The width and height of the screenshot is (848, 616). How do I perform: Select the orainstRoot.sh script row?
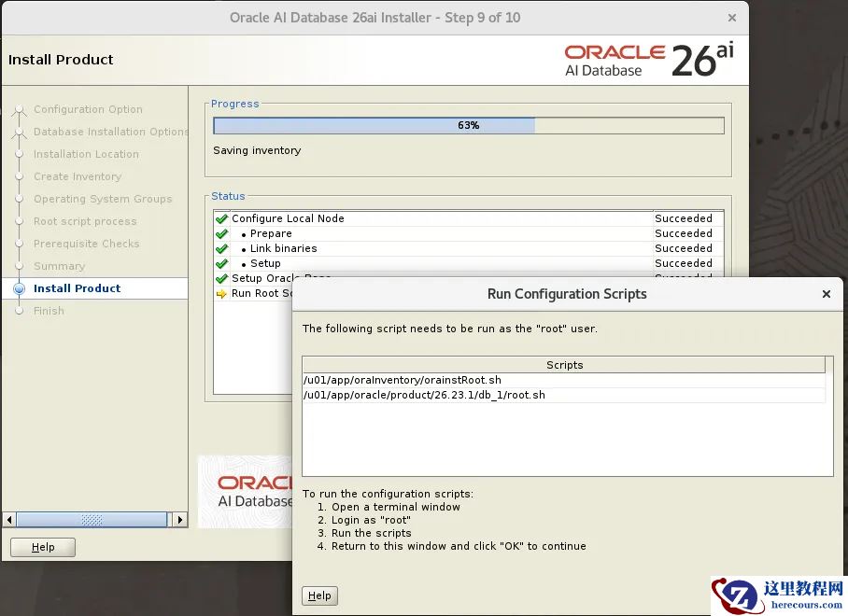(x=564, y=380)
